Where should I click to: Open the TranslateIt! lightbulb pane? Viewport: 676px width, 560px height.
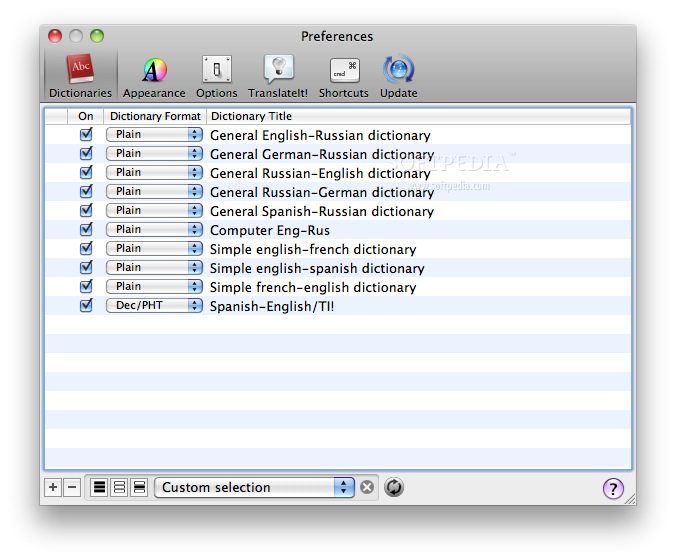[x=278, y=78]
